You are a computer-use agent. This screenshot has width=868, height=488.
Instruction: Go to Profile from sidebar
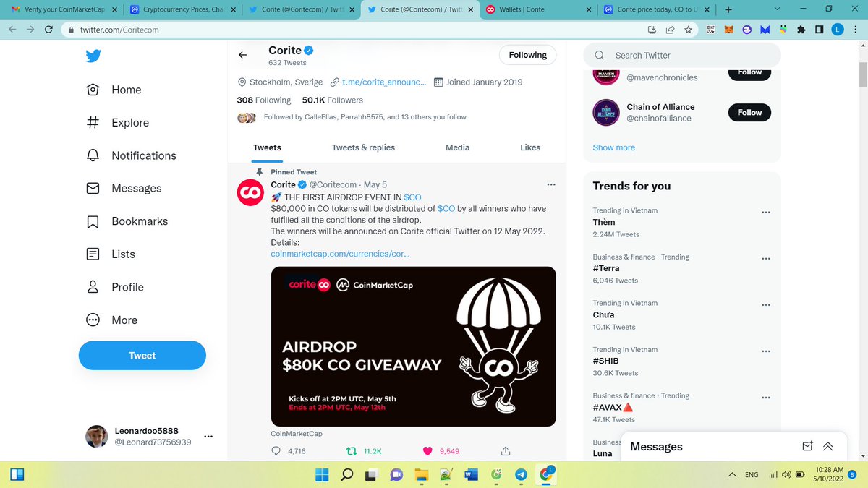(114, 287)
